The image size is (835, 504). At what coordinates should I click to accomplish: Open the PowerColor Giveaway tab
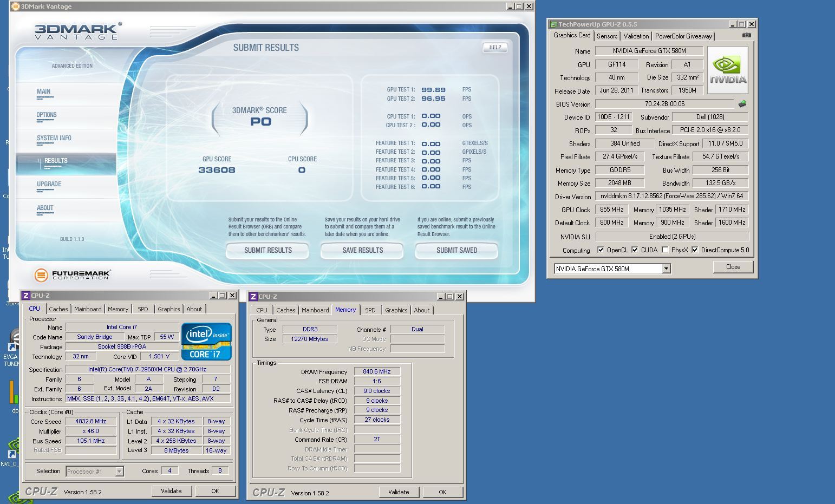(683, 36)
